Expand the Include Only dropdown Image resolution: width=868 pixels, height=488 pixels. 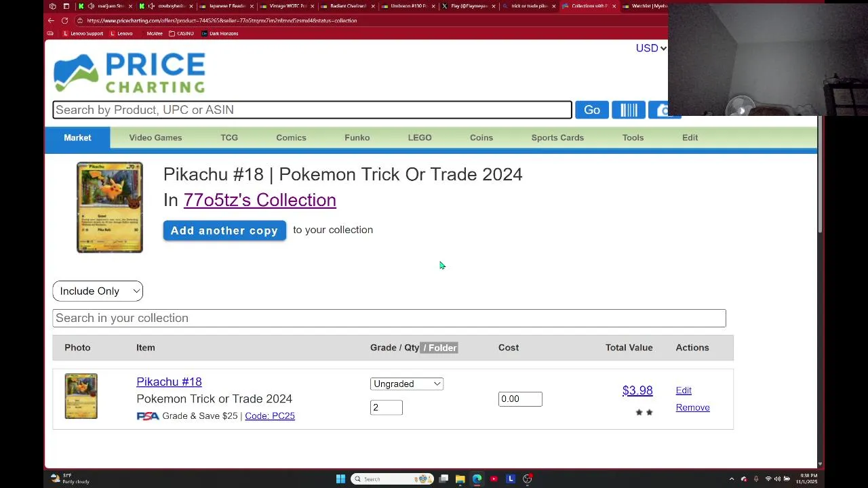98,291
